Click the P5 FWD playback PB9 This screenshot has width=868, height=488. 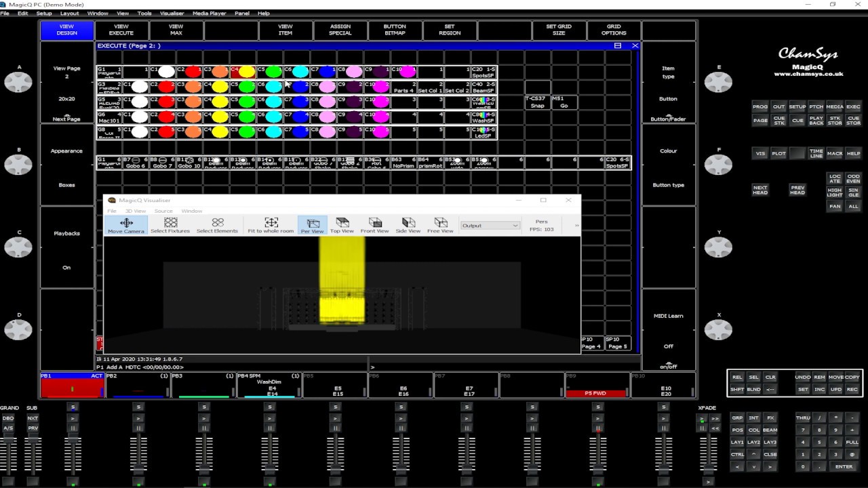[x=597, y=385]
